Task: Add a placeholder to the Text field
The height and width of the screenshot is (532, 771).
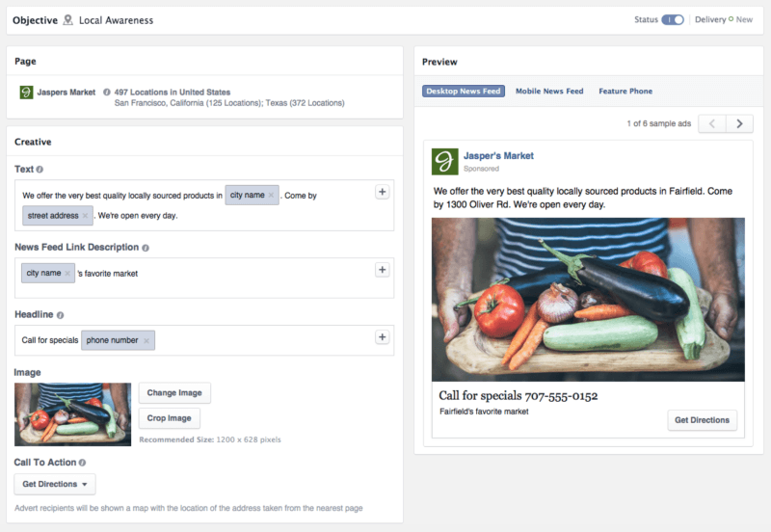Action: pyautogui.click(x=382, y=192)
